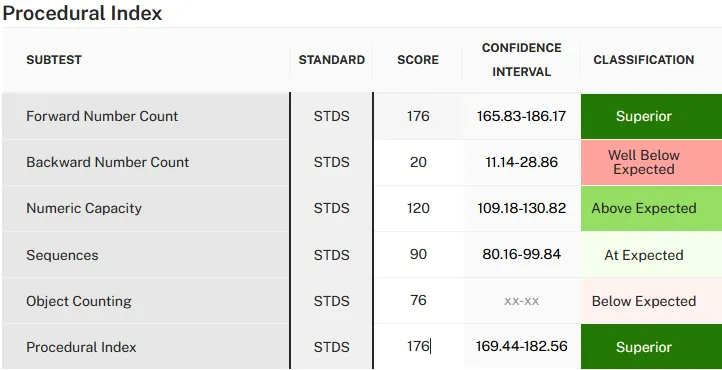
Task: Click the At Expected classification cell
Action: [x=651, y=254]
